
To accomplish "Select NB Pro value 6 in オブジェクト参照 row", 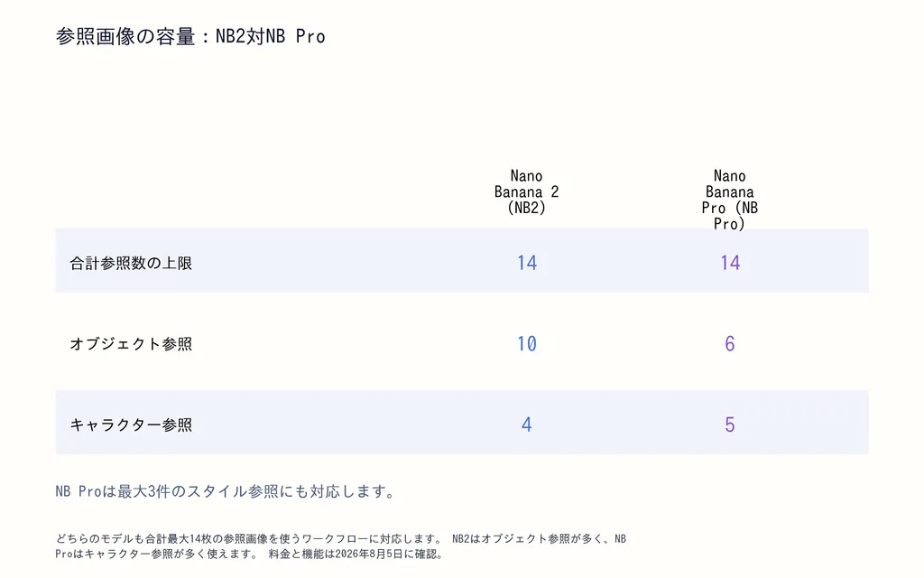I will coord(729,343).
